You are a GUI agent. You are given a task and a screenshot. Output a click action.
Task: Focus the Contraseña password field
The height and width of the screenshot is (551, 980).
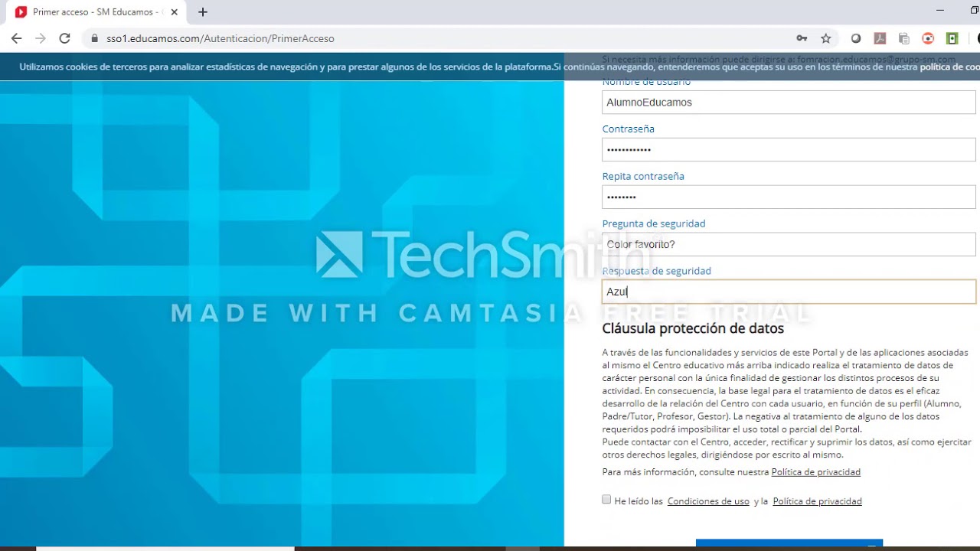(789, 149)
